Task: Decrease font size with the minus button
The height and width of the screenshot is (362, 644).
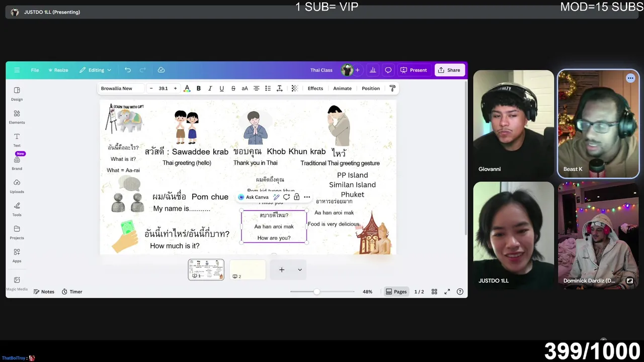Action: [x=151, y=88]
